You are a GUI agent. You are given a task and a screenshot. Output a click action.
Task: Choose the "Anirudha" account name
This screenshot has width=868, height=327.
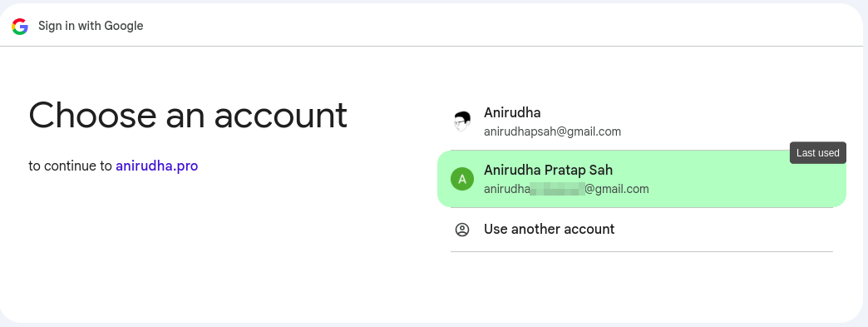coord(512,112)
